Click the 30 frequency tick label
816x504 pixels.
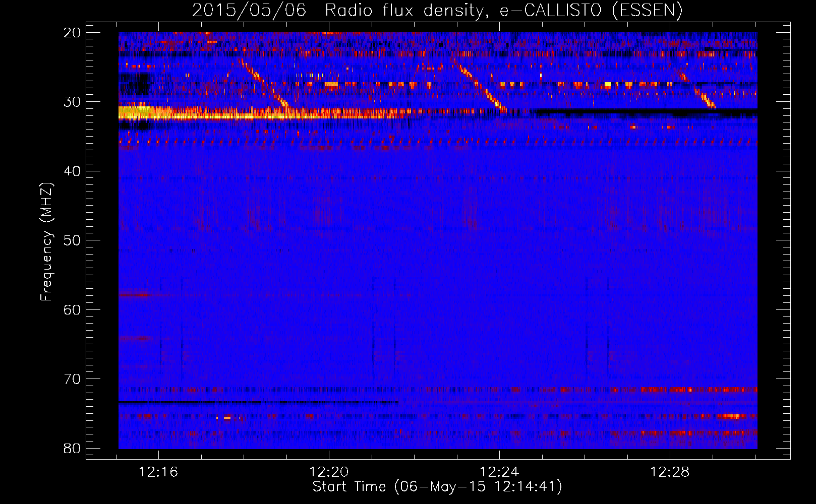[x=72, y=102]
